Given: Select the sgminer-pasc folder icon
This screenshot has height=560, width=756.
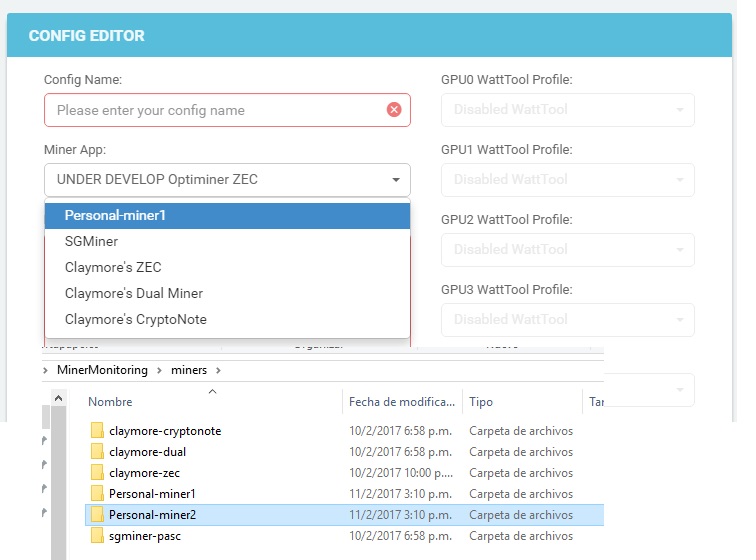Looking at the screenshot, I should pos(97,535).
